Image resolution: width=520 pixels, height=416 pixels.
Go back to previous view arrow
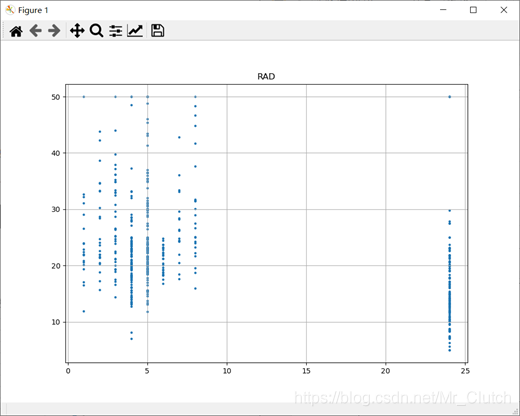[35, 31]
